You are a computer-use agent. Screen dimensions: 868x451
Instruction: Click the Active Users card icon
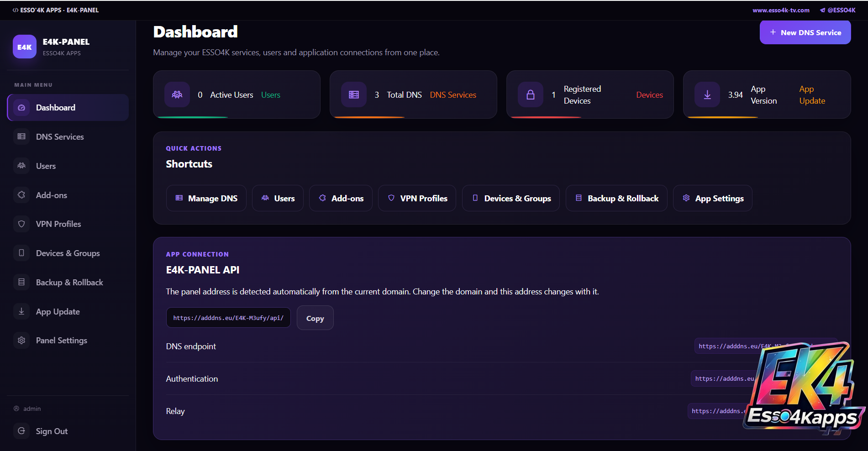click(177, 94)
